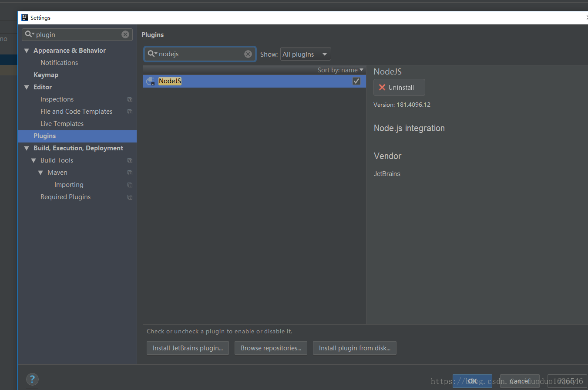This screenshot has width=588, height=390.
Task: Focus the settings search field
Action: (77, 34)
